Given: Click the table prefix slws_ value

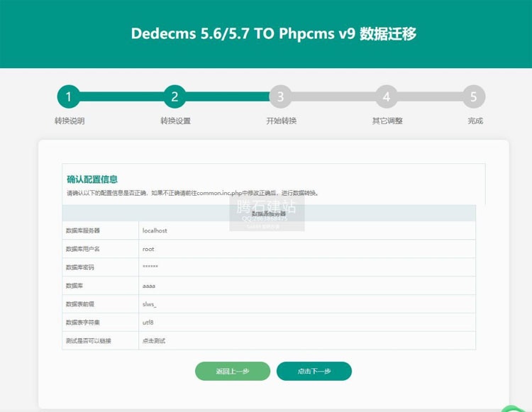Looking at the screenshot, I should coord(149,304).
